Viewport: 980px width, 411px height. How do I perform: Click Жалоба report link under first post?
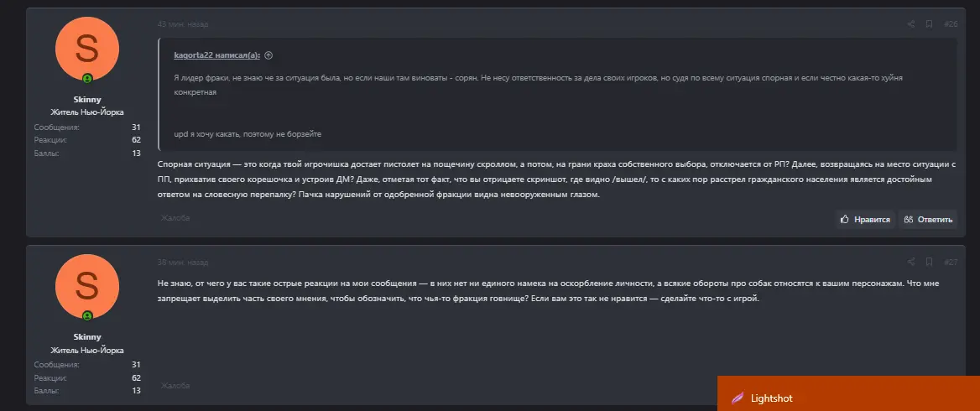[x=175, y=218]
